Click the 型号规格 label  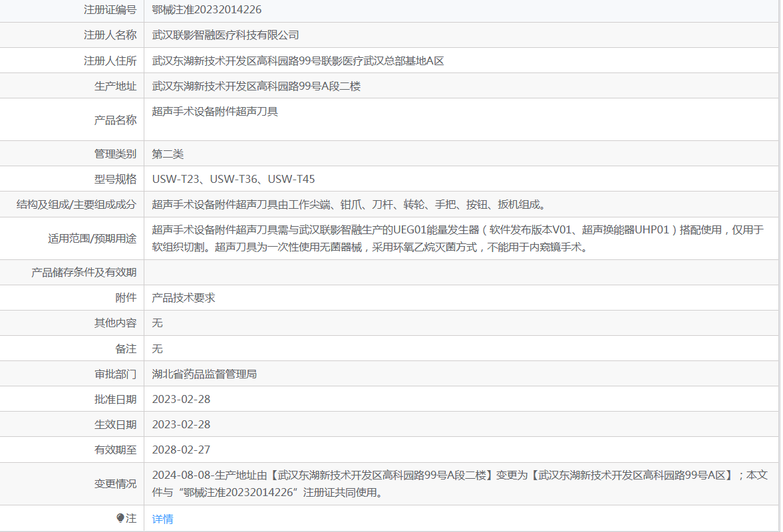(115, 179)
